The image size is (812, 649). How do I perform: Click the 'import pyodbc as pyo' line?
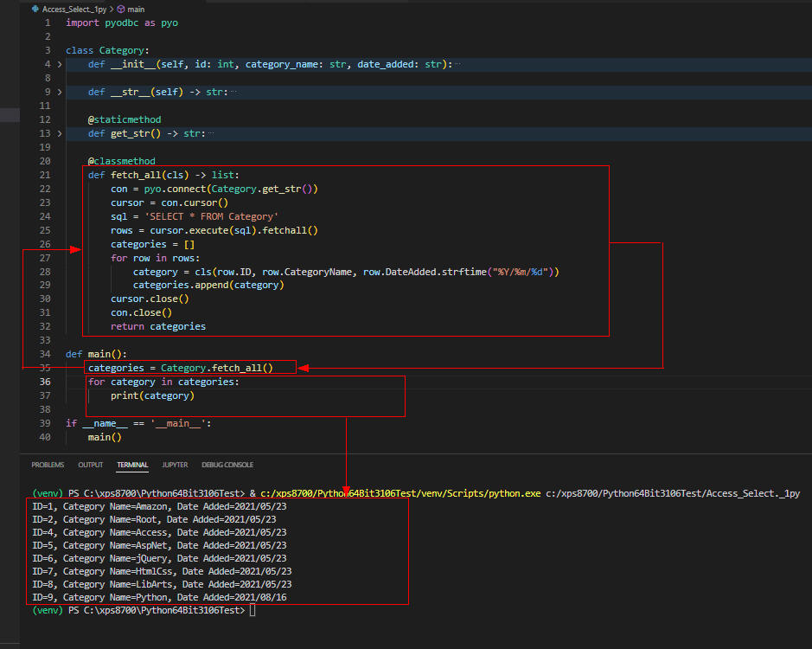122,22
